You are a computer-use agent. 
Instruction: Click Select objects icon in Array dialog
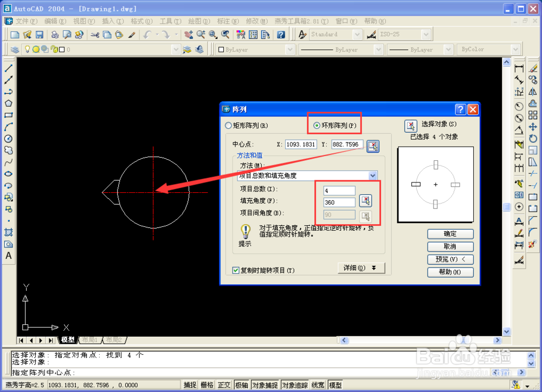point(411,126)
